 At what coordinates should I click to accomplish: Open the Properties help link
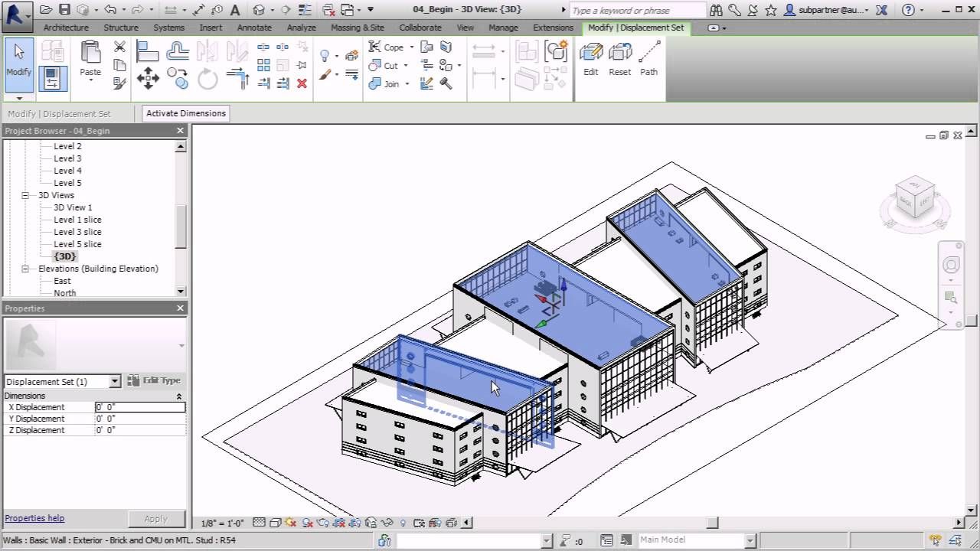[x=34, y=518]
